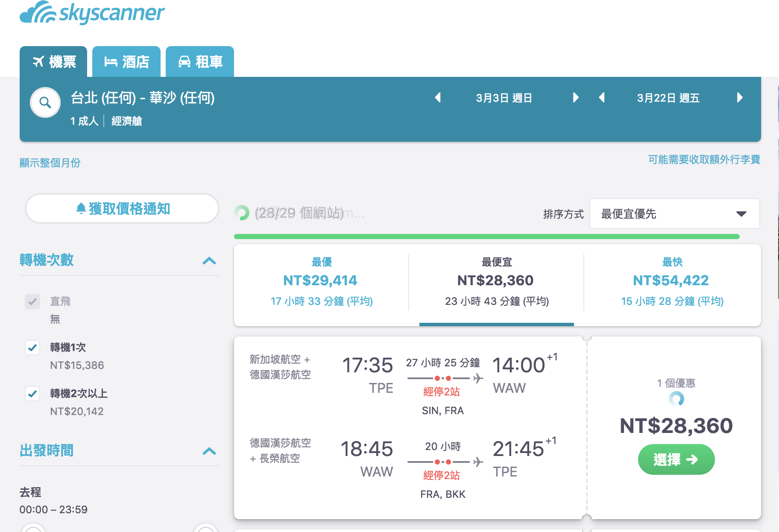Select the 最快 NT$54,422 tab
Viewport: 779px width, 532px height.
(x=672, y=285)
